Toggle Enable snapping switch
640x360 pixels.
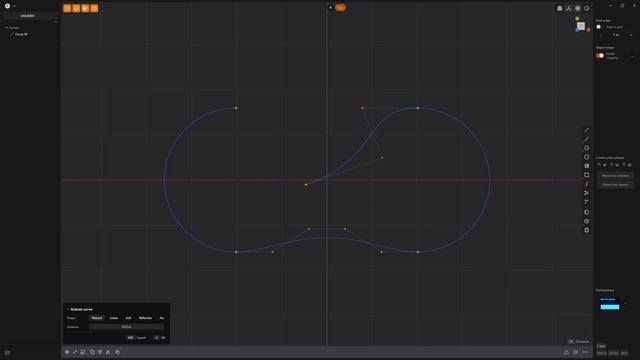[x=600, y=56]
